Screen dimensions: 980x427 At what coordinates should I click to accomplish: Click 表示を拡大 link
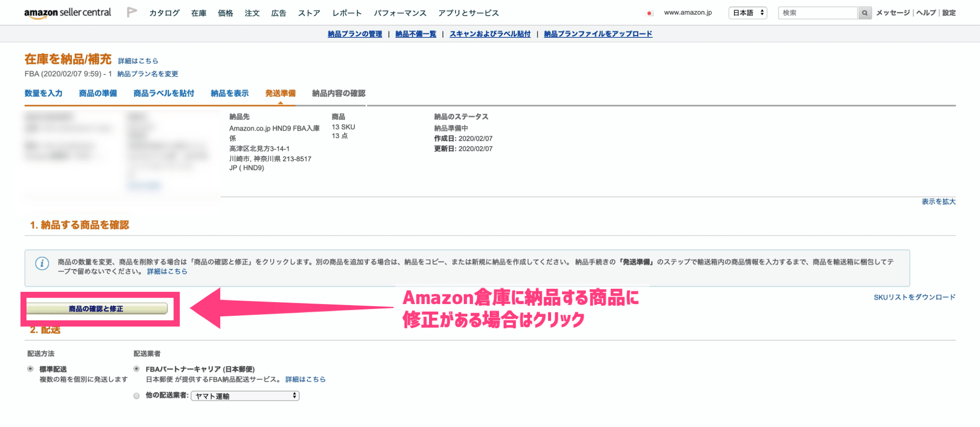(x=938, y=202)
